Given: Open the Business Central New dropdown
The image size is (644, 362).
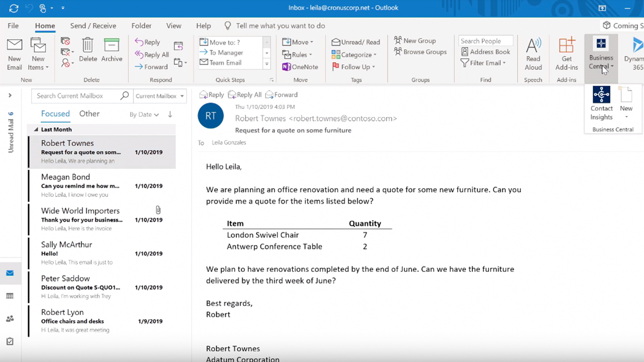Looking at the screenshot, I should (x=626, y=104).
